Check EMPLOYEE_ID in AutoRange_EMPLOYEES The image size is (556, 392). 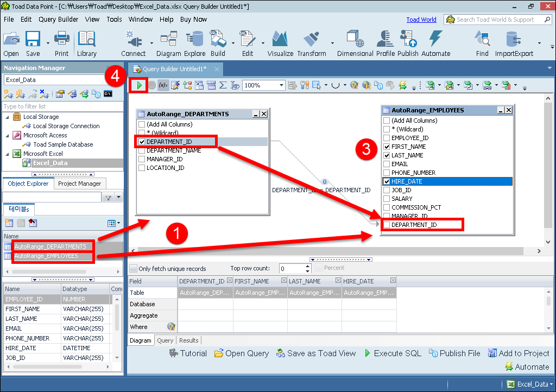point(387,138)
